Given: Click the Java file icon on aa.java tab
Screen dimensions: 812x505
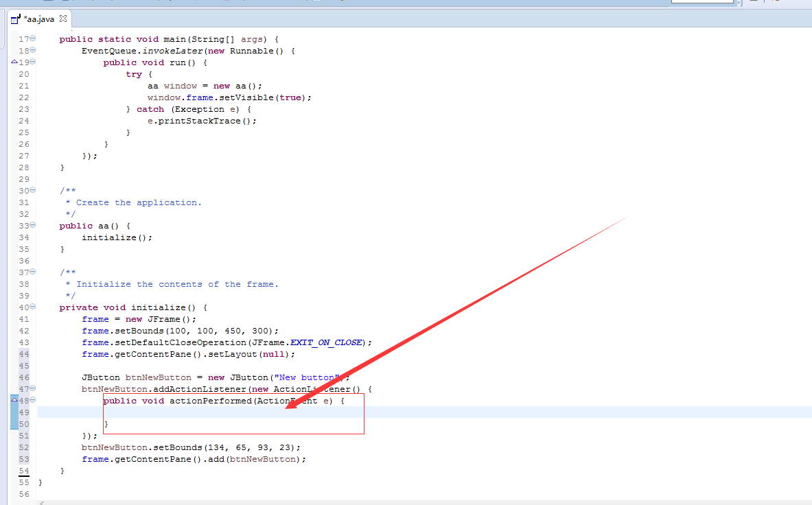Looking at the screenshot, I should click(16, 19).
